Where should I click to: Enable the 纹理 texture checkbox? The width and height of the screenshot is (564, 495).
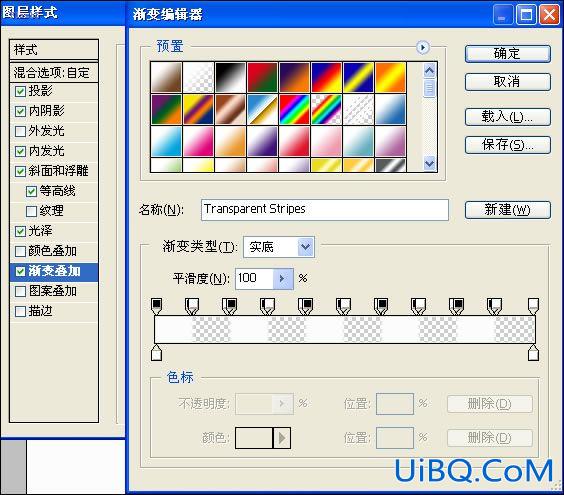[x=31, y=211]
